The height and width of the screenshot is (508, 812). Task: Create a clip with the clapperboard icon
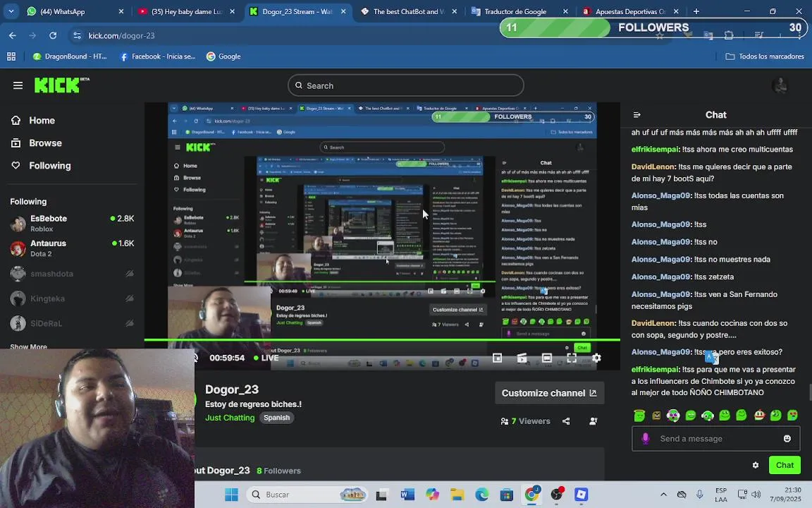coord(522,358)
